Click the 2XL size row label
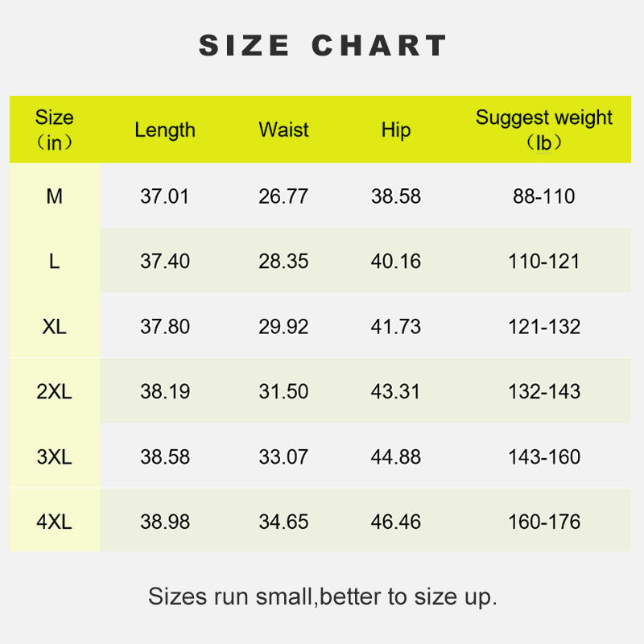Screen dimensions: 644x644 point(54,392)
